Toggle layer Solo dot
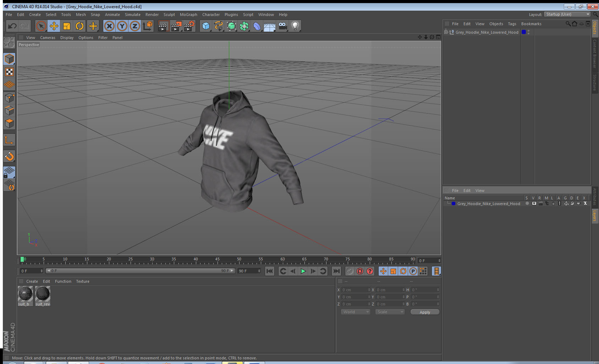The height and width of the screenshot is (364, 599). (527, 204)
